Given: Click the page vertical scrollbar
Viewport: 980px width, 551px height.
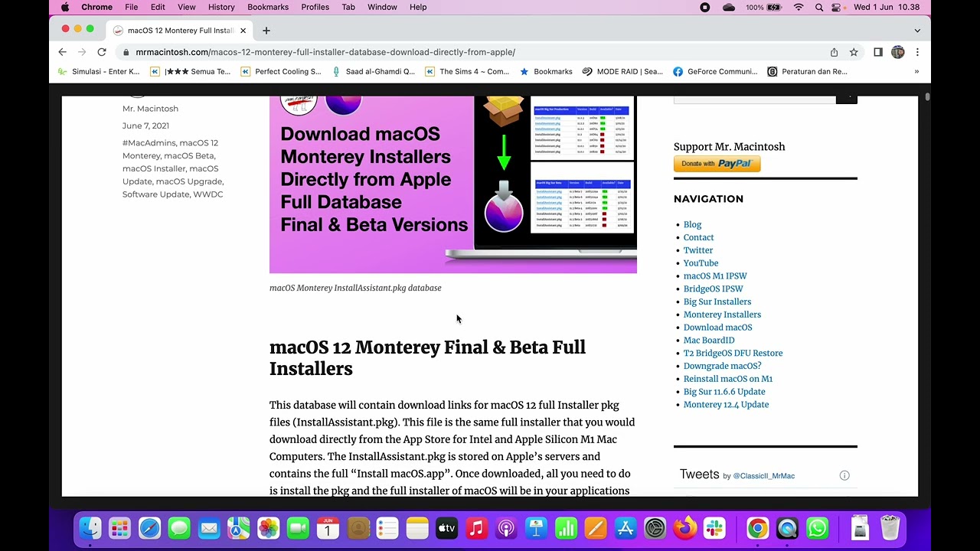Looking at the screenshot, I should point(927,97).
